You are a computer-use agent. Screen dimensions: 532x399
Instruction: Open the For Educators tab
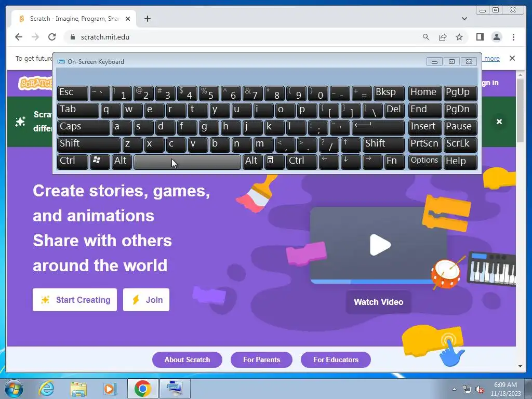pos(336,360)
